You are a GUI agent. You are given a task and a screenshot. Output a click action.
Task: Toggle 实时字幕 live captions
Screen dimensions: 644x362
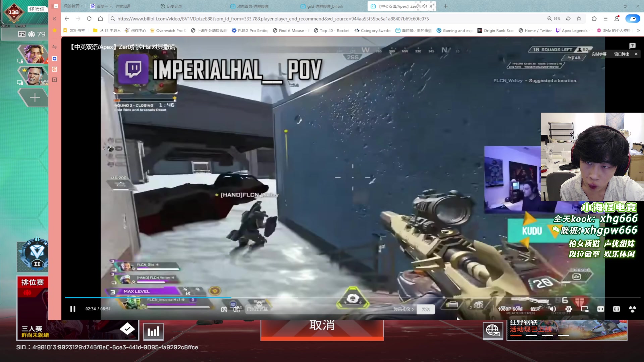click(x=599, y=54)
